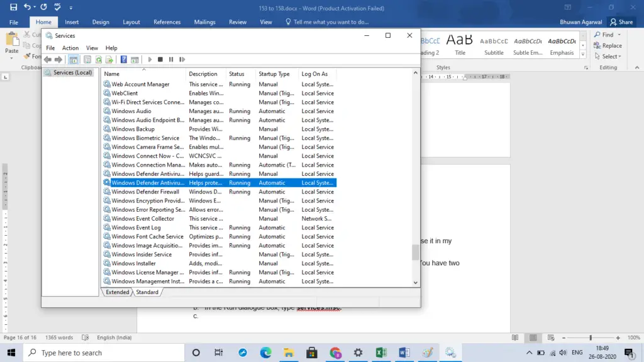Expand the Word Styles gallery More arrow
Viewport: 644px width, 362px height.
pos(583,54)
